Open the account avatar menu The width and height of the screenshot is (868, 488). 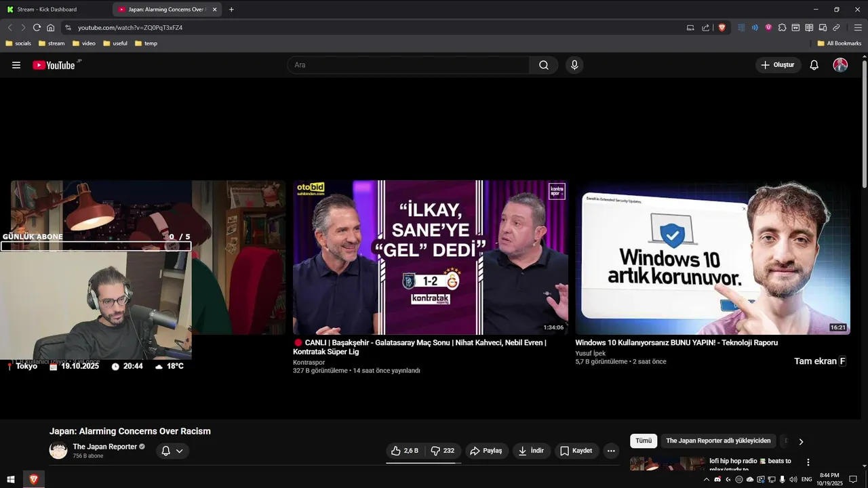pyautogui.click(x=840, y=65)
